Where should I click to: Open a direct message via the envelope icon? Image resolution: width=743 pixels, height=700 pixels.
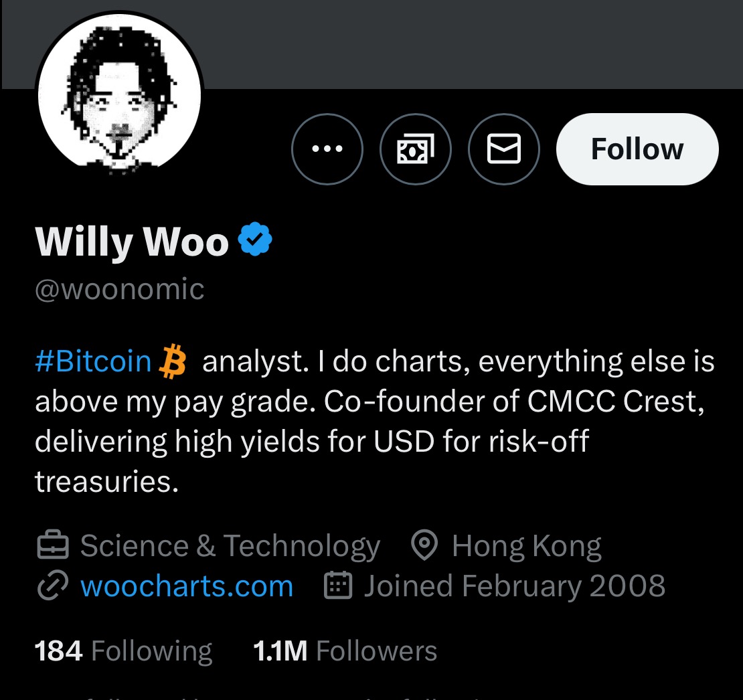(x=504, y=149)
